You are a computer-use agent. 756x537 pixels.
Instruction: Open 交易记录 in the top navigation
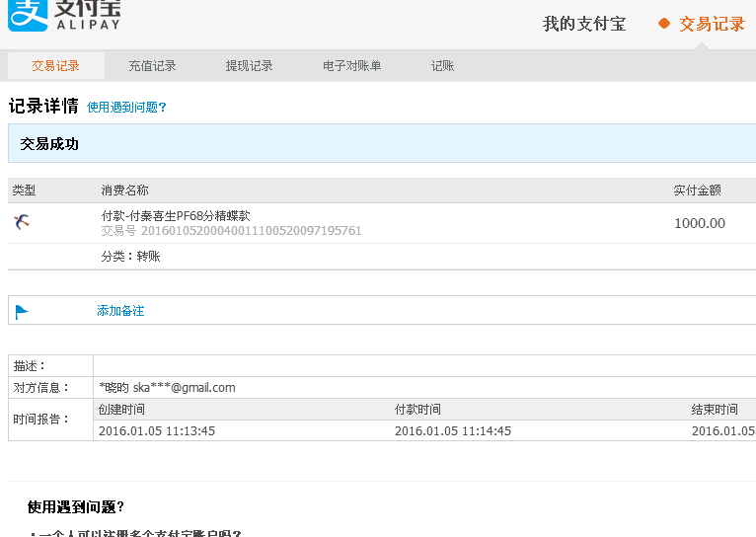(712, 24)
